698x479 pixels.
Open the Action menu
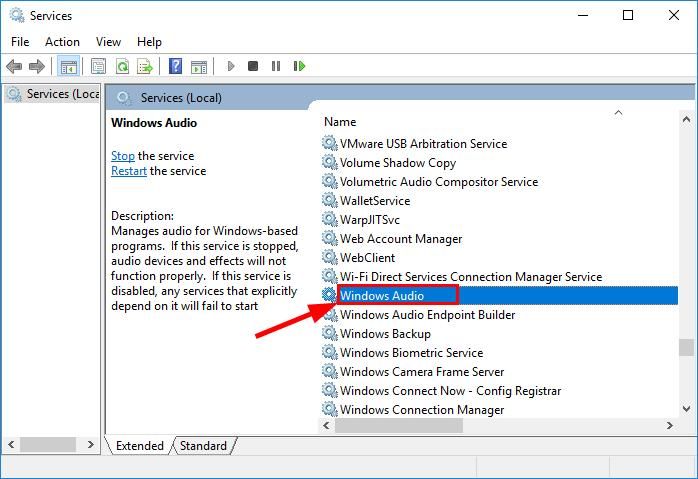point(62,42)
